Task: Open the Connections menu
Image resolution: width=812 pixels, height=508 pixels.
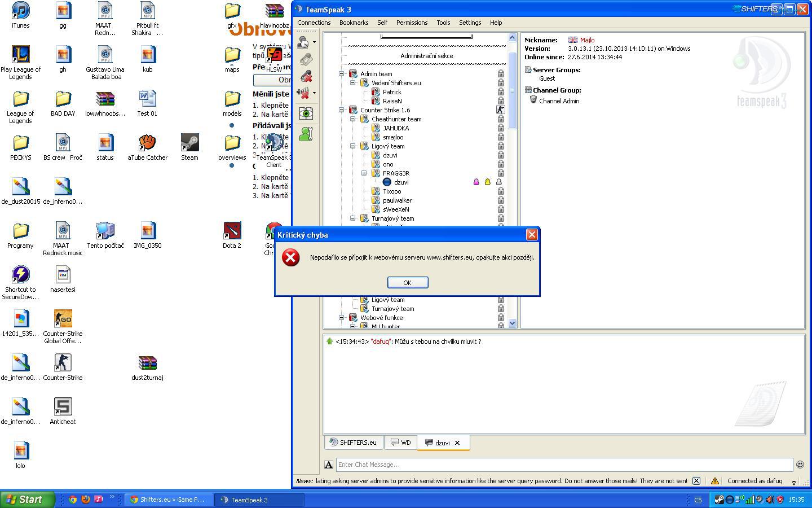Action: 314,23
